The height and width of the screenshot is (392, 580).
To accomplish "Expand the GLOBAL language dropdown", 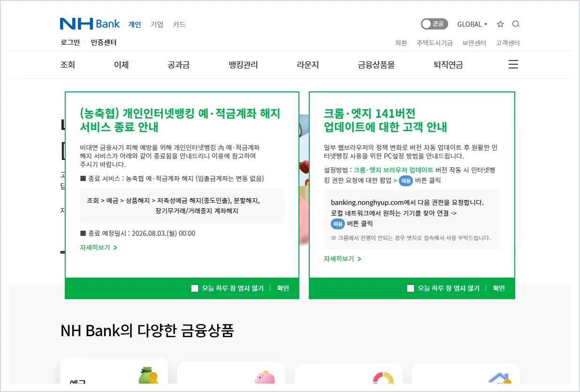I will point(472,24).
